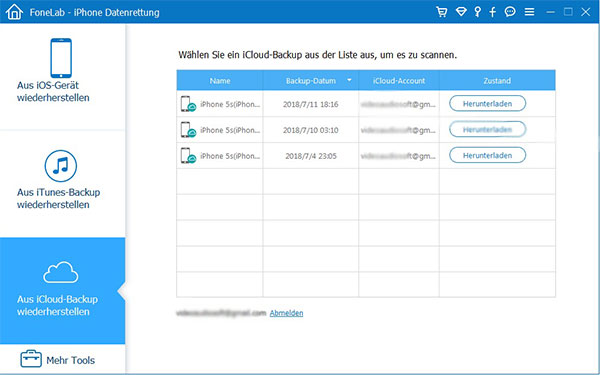Click device icon of first backup row

[188, 104]
